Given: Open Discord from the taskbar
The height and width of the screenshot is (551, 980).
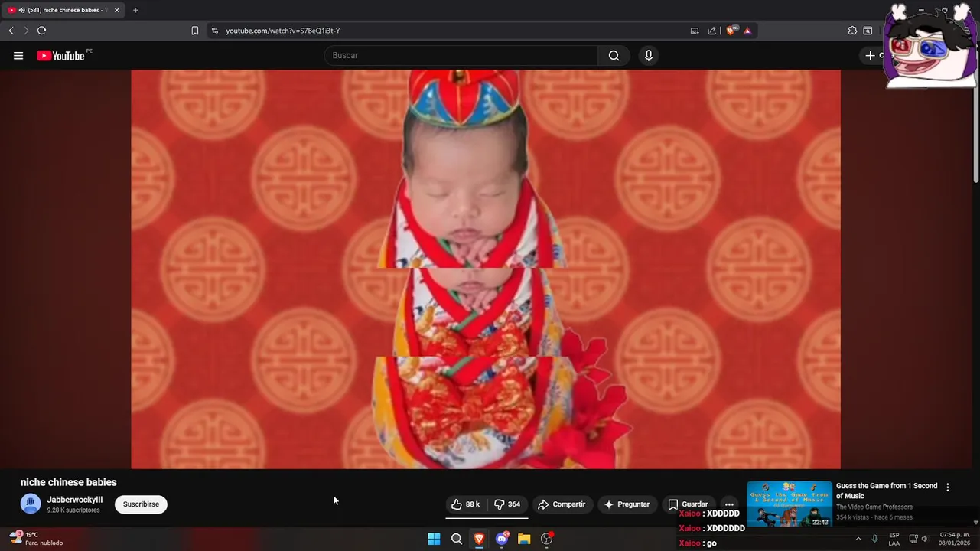Looking at the screenshot, I should point(502,539).
